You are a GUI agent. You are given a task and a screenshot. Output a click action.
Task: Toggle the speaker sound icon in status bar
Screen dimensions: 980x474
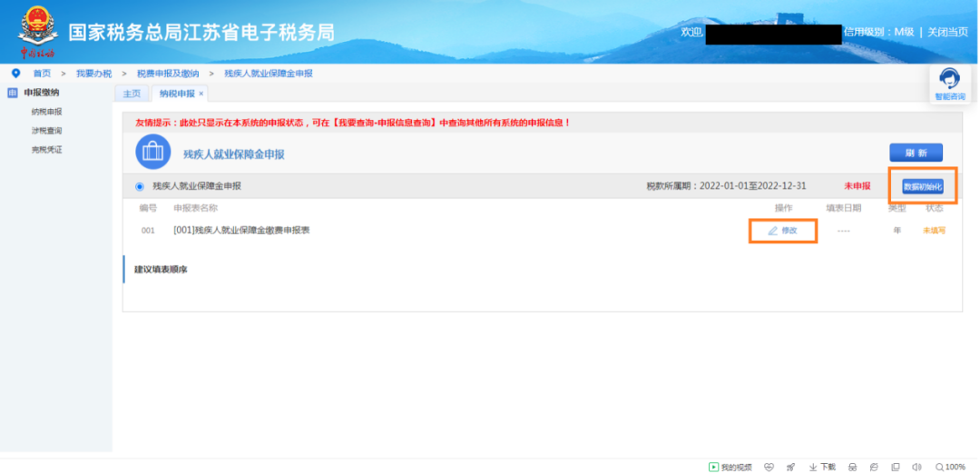pos(916,467)
